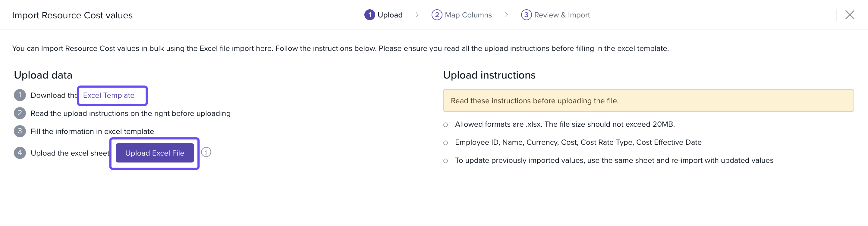The image size is (868, 226).
Task: Click the info icon beside Upload Excel File
Action: click(206, 152)
